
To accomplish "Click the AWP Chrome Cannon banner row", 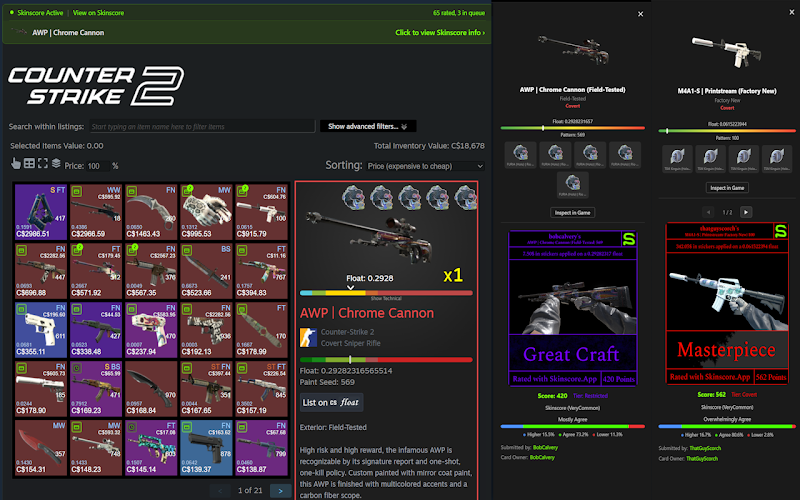I will tap(247, 32).
